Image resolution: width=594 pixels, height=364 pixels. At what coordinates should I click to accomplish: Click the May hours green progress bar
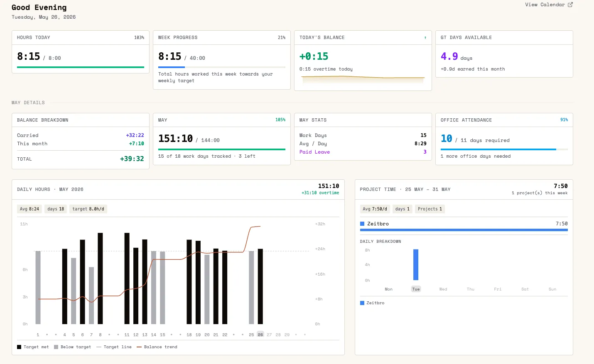(222, 149)
